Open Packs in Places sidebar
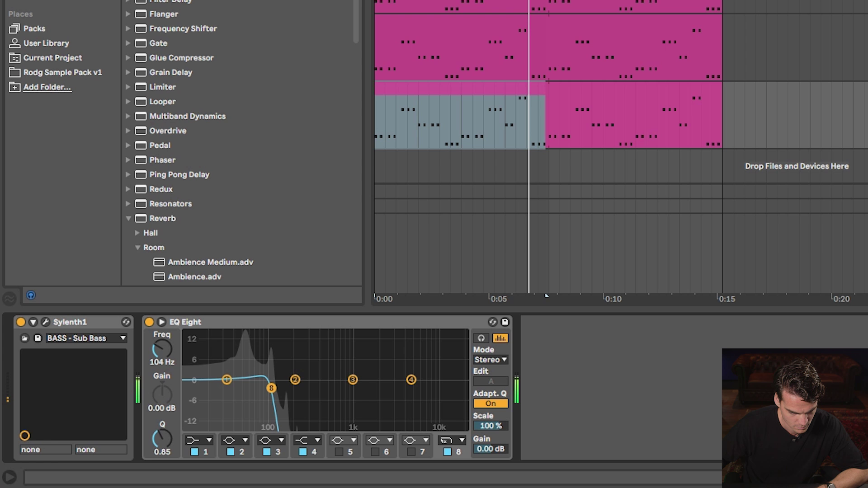The height and width of the screenshot is (488, 868). (34, 28)
